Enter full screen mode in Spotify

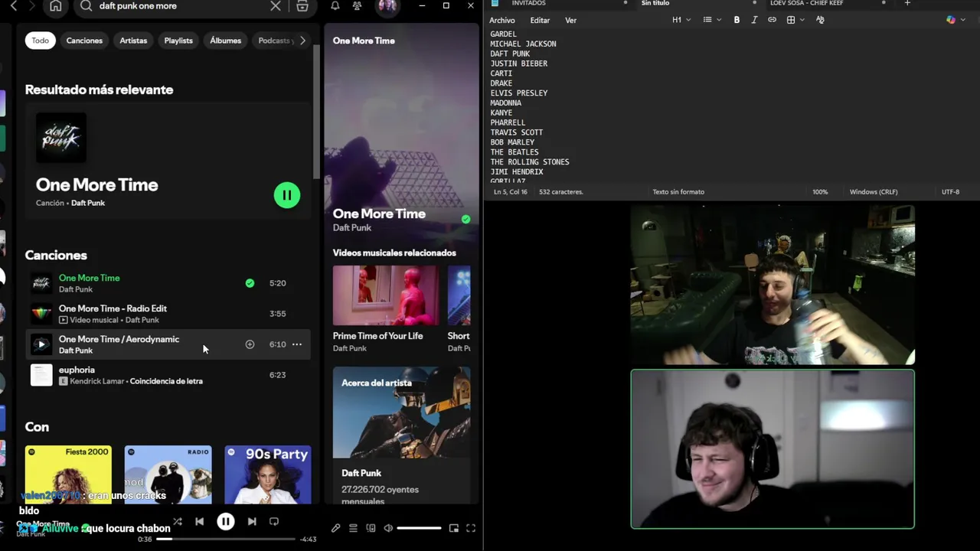pyautogui.click(x=471, y=528)
